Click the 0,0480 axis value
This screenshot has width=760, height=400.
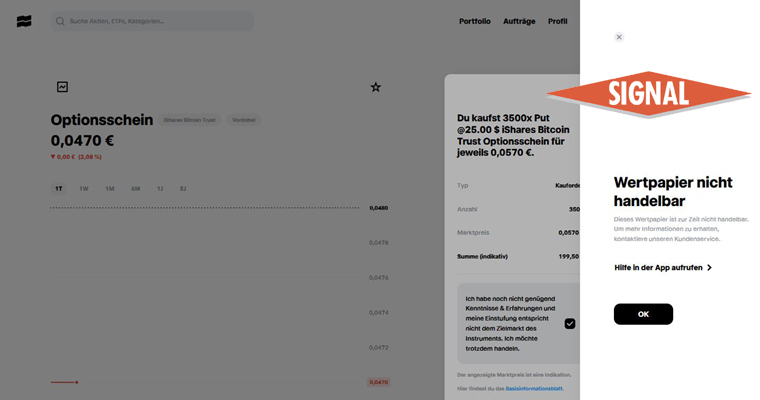click(x=379, y=208)
